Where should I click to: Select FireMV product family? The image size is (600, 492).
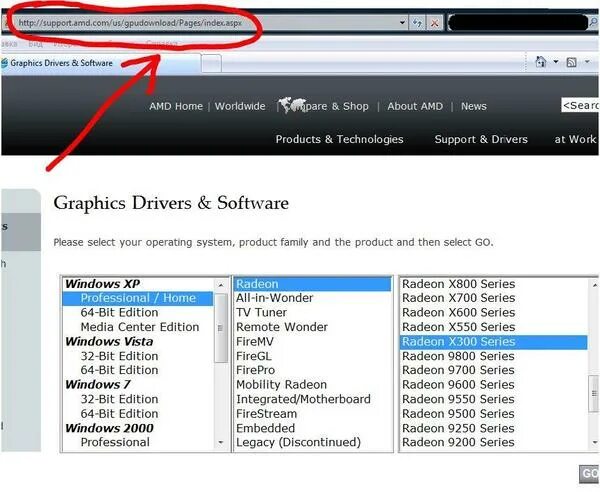tap(313, 342)
